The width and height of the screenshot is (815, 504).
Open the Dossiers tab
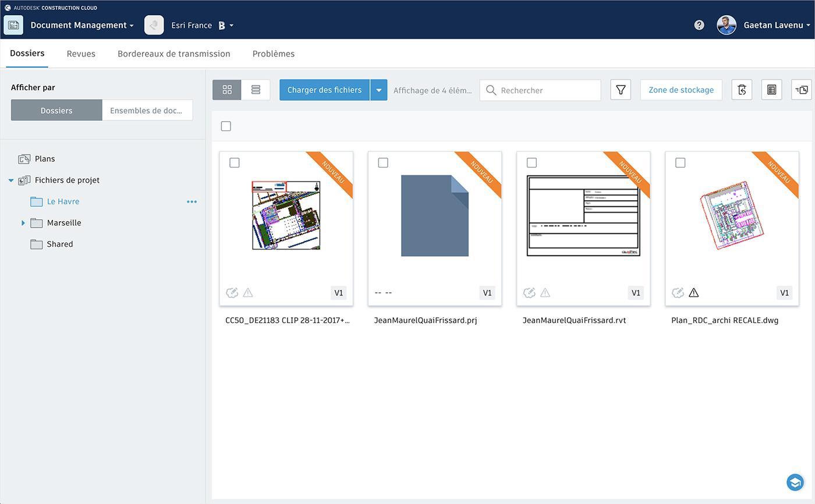27,53
